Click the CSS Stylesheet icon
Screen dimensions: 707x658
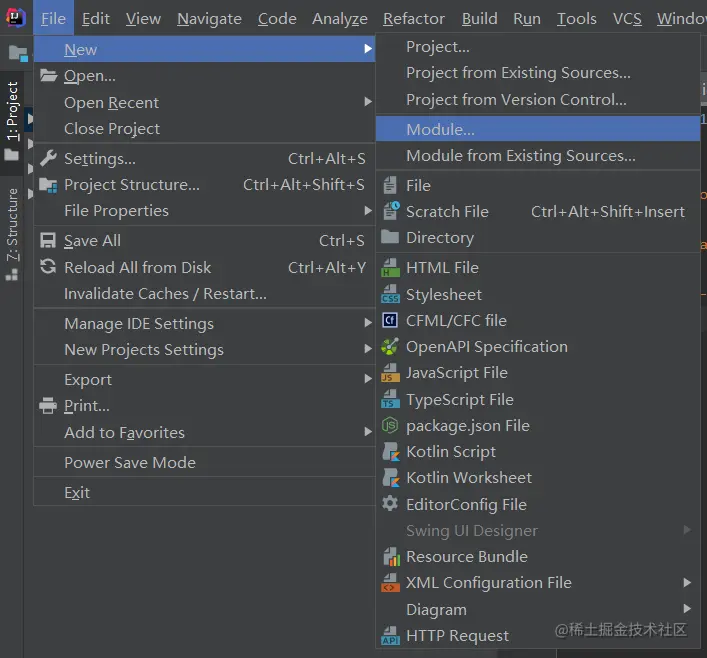pos(390,294)
